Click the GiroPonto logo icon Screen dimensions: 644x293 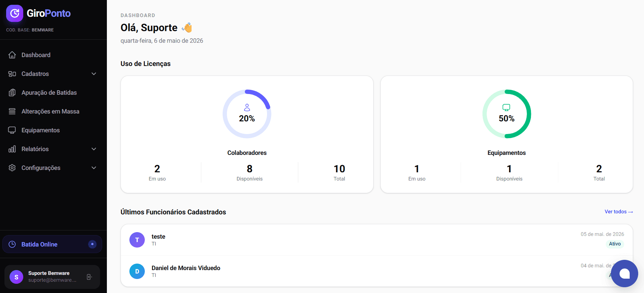click(x=15, y=13)
